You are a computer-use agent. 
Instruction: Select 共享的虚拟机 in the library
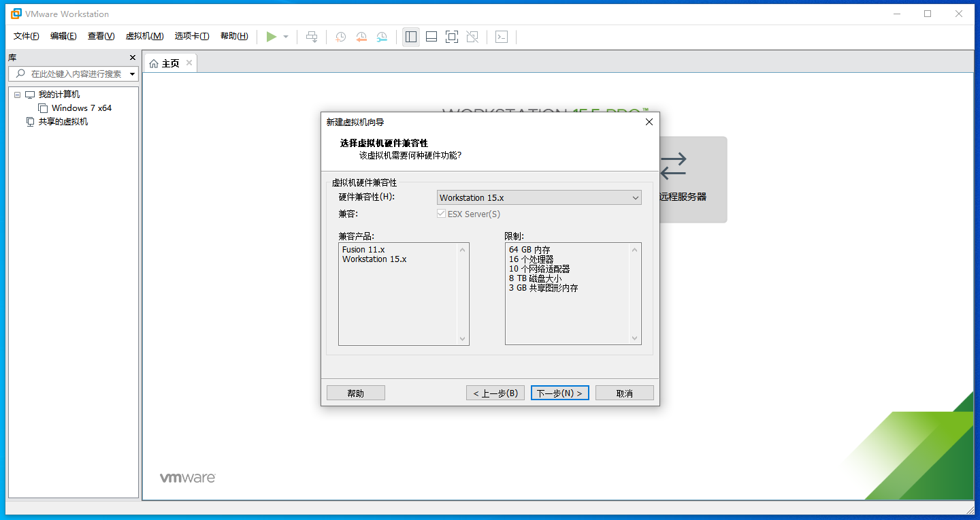click(x=63, y=122)
